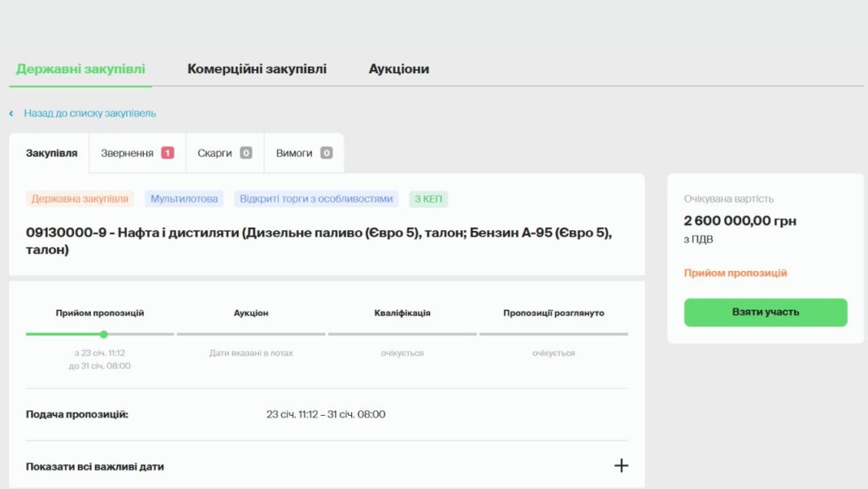This screenshot has height=489, width=868.
Task: Click the green progress dot
Action: pos(104,332)
